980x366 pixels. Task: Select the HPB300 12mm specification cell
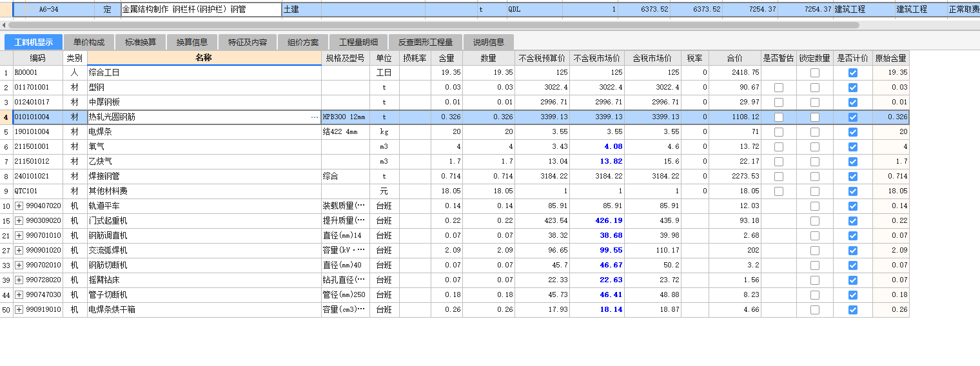(346, 117)
